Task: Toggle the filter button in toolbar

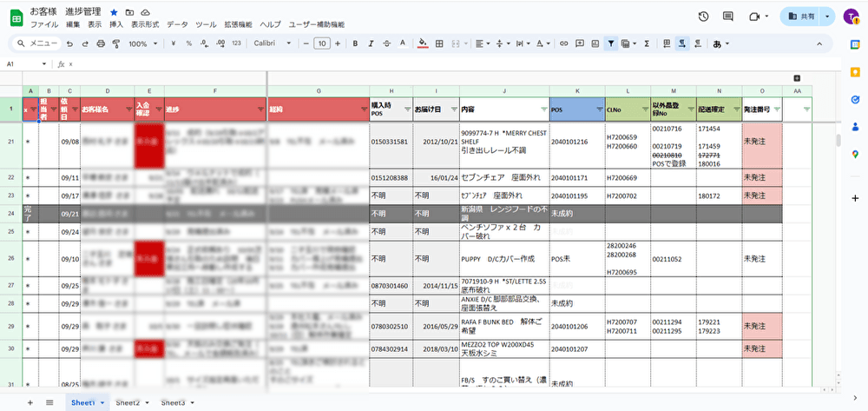Action: pos(611,43)
